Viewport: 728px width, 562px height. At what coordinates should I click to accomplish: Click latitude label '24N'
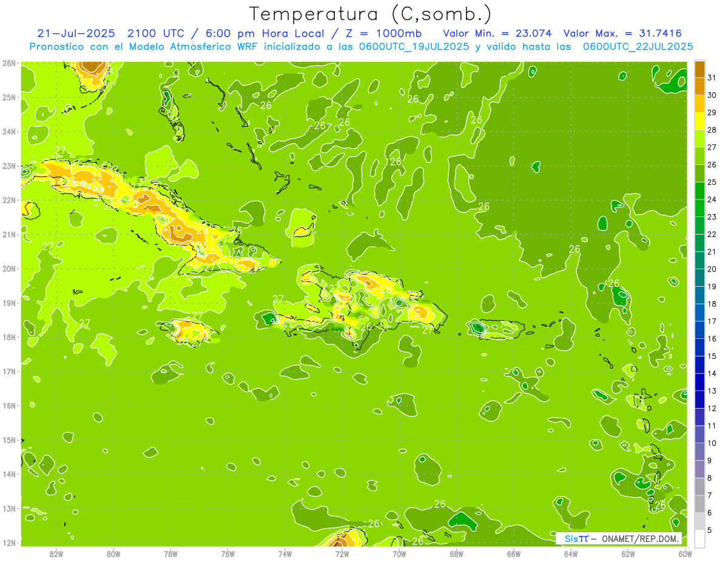point(9,132)
